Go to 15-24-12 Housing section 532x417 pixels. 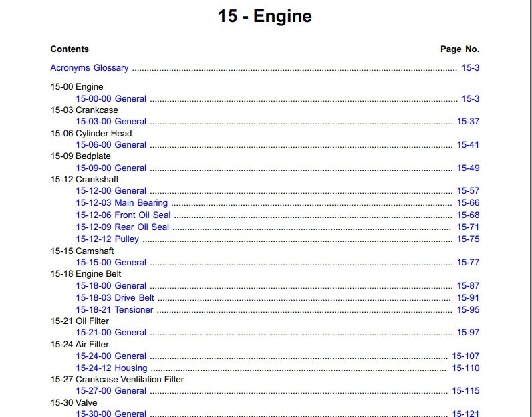click(112, 368)
